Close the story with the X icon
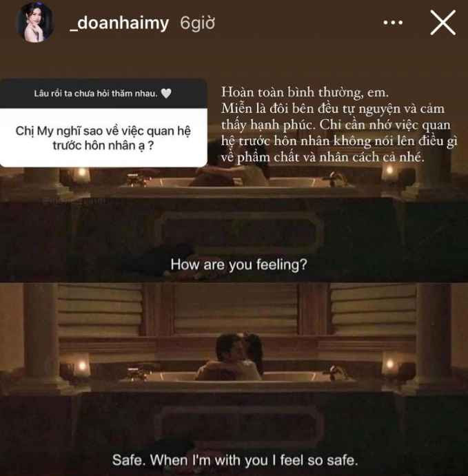This screenshot has height=476, width=468. pos(442,23)
